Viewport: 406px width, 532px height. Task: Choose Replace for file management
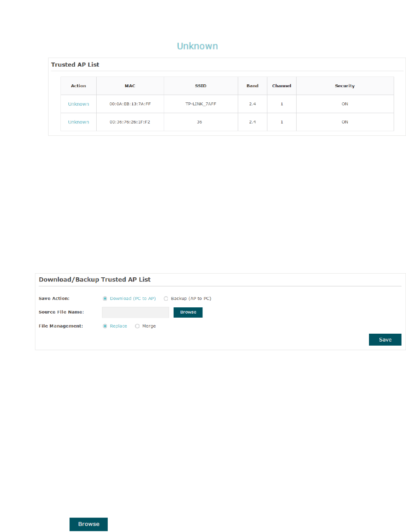click(x=105, y=326)
